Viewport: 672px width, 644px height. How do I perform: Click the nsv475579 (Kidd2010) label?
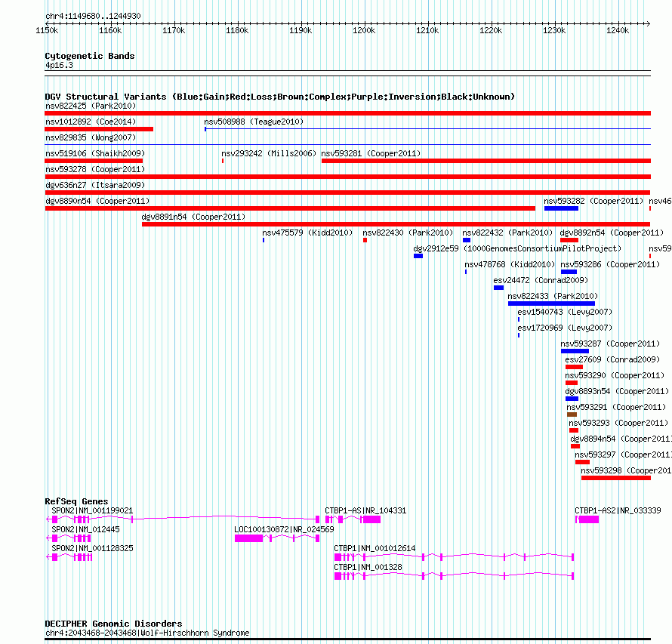(307, 233)
